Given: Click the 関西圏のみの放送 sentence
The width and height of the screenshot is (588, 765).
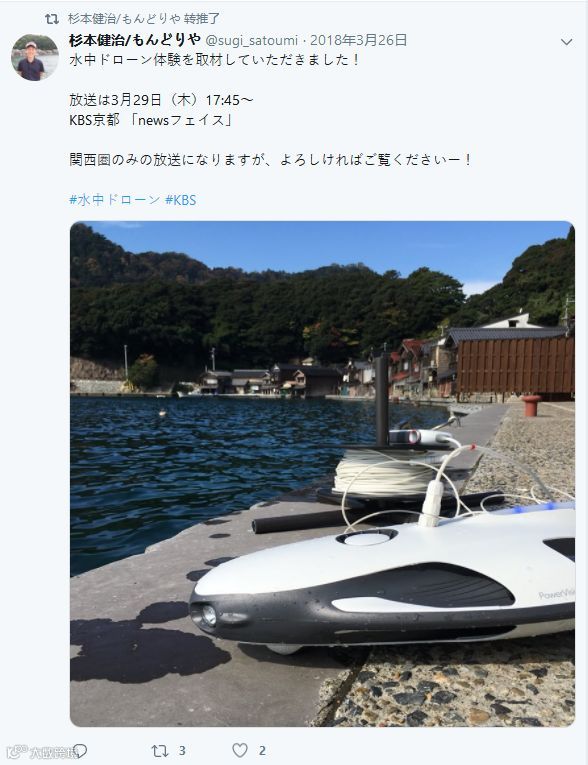Looking at the screenshot, I should coord(270,160).
